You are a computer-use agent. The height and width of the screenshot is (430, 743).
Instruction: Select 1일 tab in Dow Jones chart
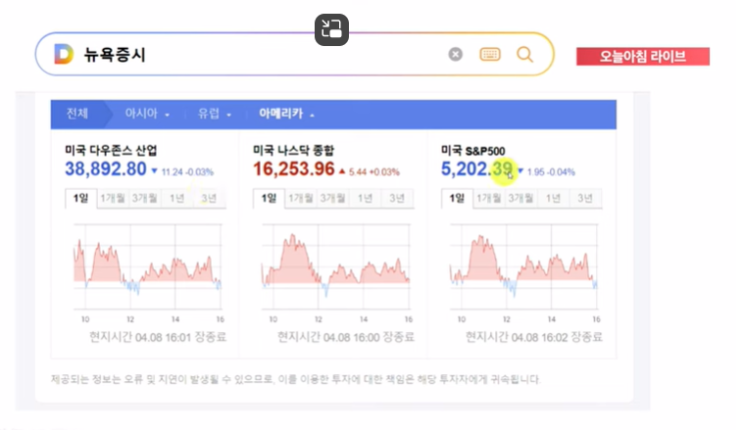click(81, 198)
